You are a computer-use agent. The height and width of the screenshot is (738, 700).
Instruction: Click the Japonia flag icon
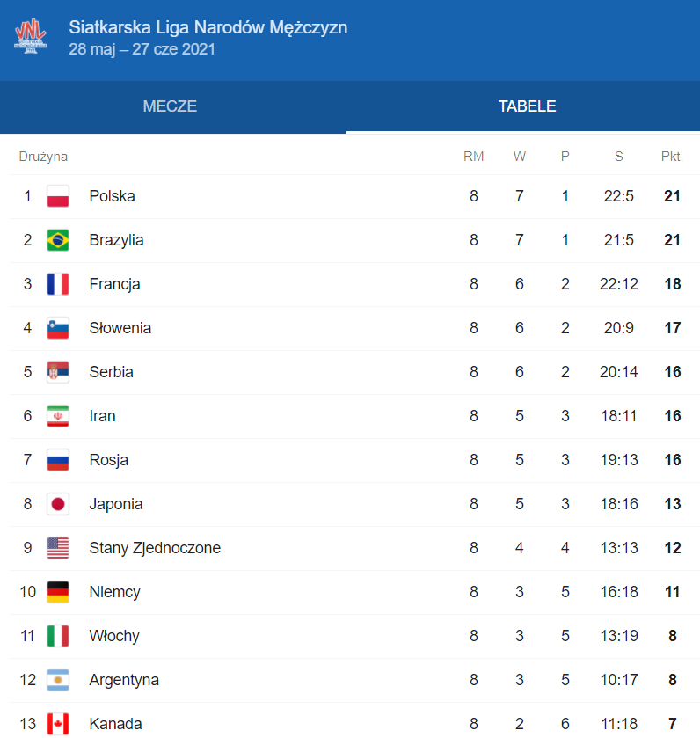[x=58, y=504]
